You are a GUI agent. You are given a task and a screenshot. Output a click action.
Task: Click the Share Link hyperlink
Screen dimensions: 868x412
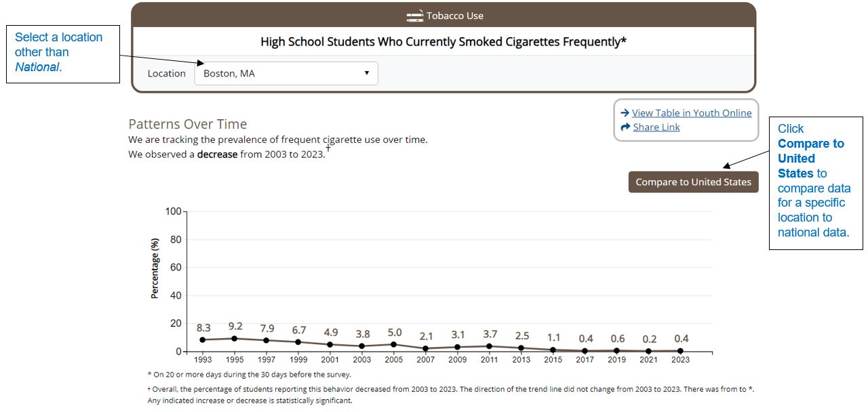pyautogui.click(x=656, y=127)
